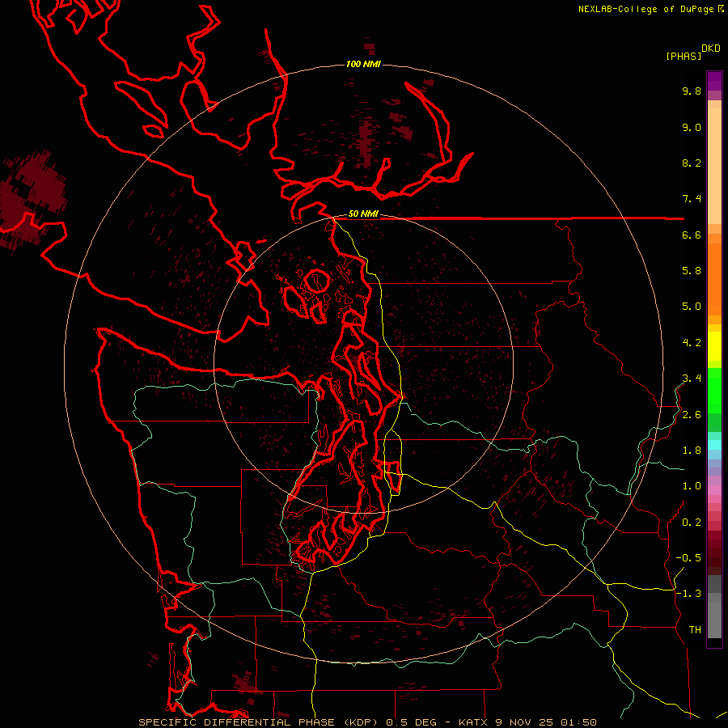Image resolution: width=728 pixels, height=728 pixels.
Task: Click the 50 NMI range ring label
Action: coord(363,214)
